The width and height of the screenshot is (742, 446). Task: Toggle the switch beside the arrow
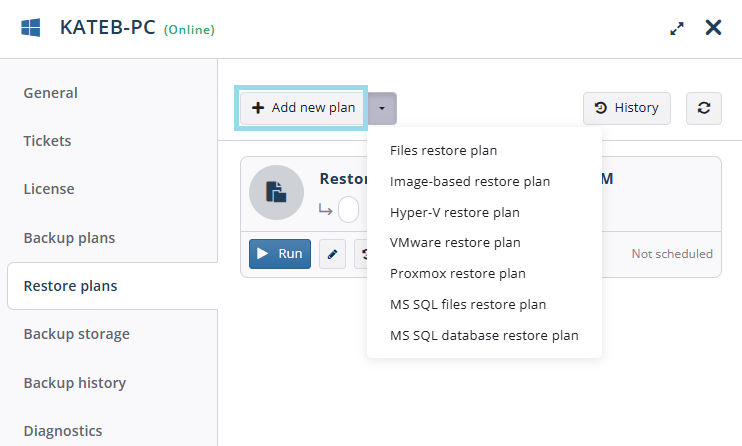tap(348, 209)
